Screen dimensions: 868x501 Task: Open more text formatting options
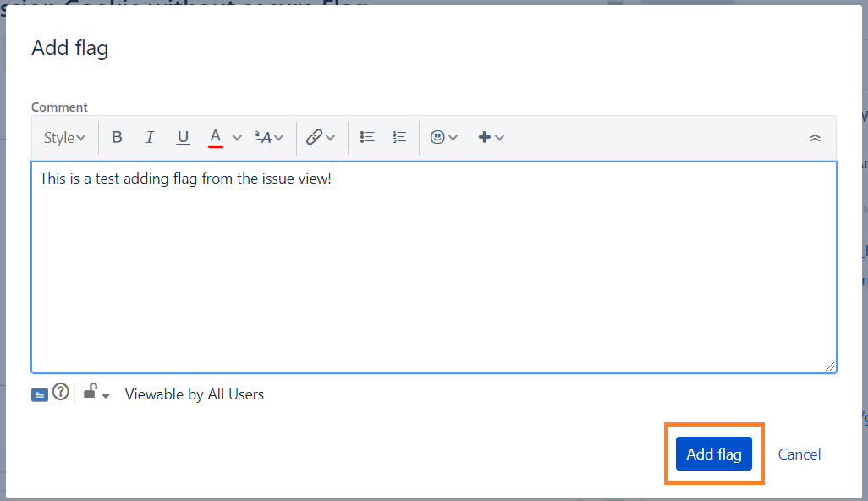click(269, 137)
